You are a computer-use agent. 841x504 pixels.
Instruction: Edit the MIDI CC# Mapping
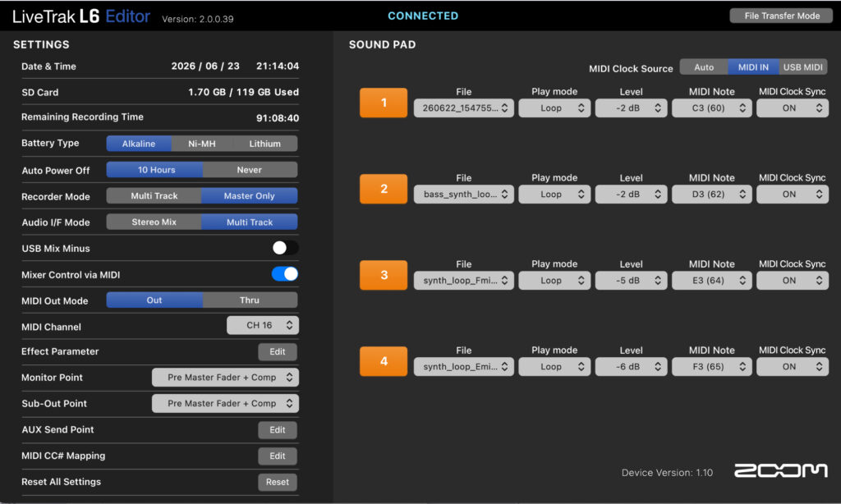tap(278, 456)
